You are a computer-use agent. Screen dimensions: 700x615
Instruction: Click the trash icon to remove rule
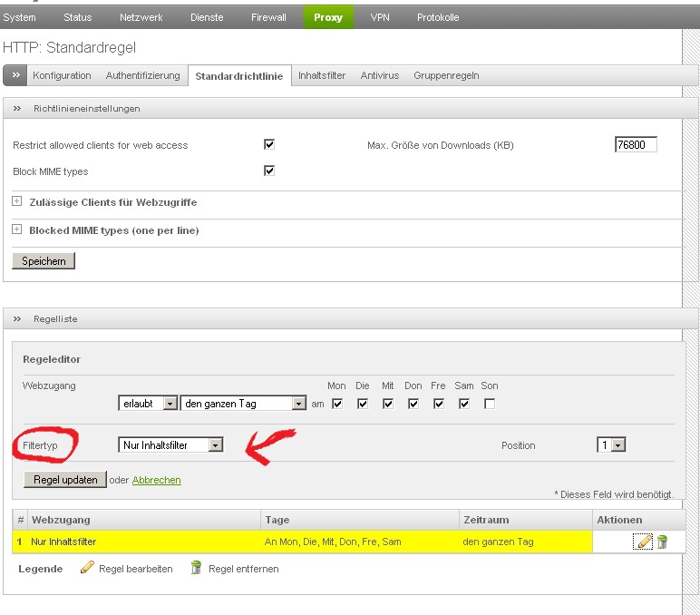click(x=663, y=542)
